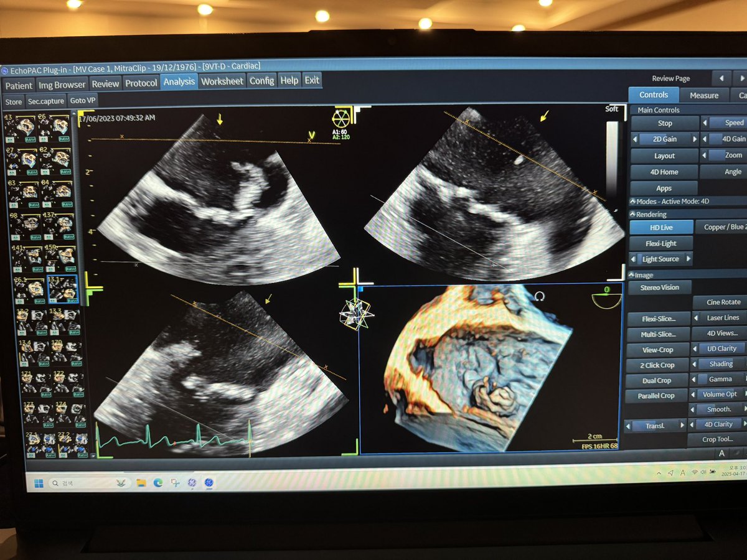The image size is (747, 560).
Task: Switch to the Measure tab
Action: [704, 95]
